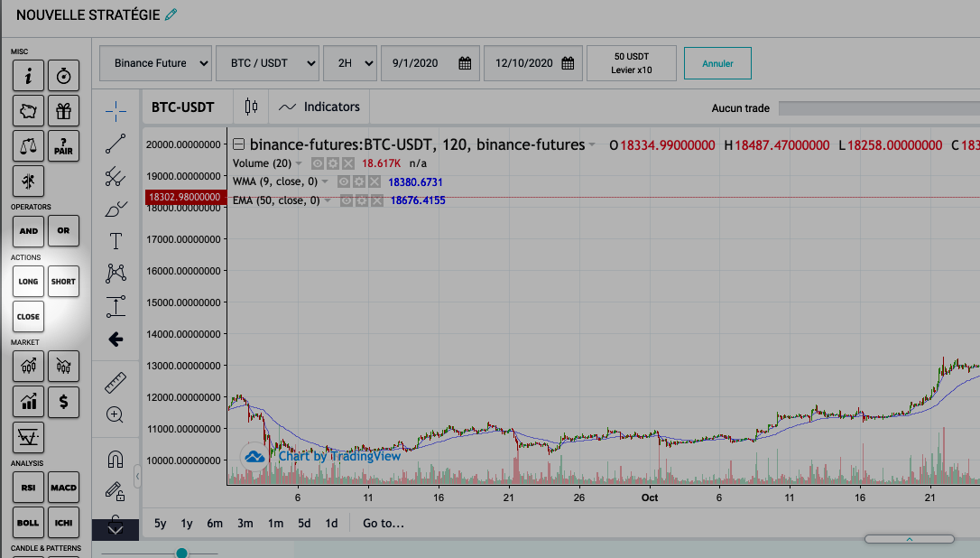980x558 pixels.
Task: Toggle magnet mode on chart
Action: [116, 460]
